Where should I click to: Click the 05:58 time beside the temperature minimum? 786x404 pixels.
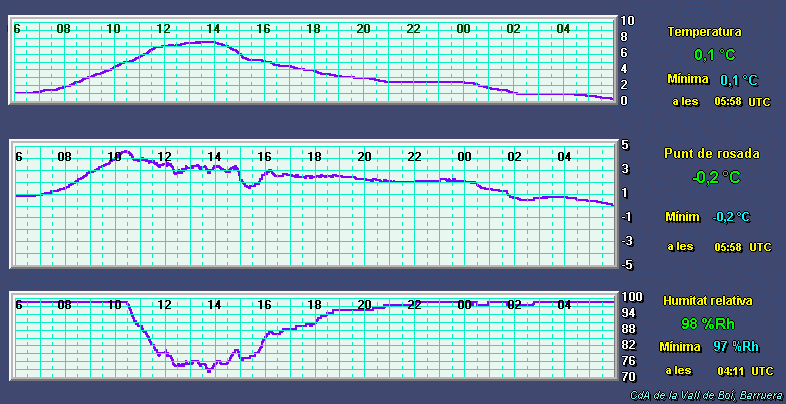(x=728, y=102)
